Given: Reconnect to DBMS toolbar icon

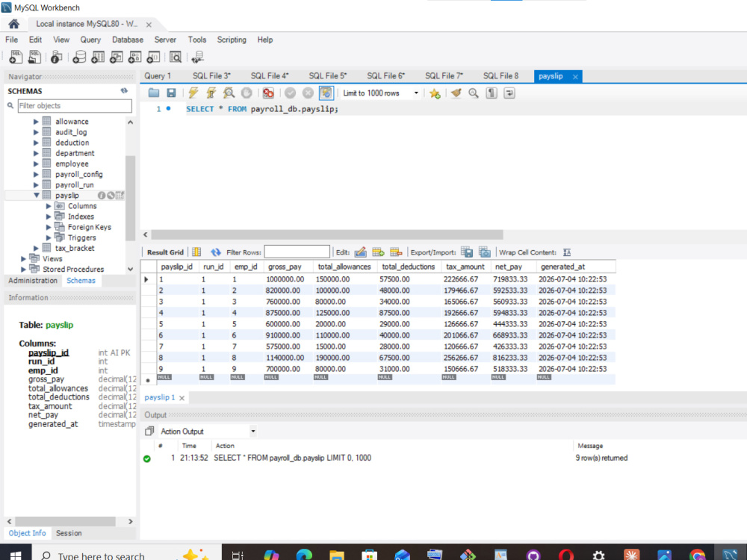Looking at the screenshot, I should (197, 57).
